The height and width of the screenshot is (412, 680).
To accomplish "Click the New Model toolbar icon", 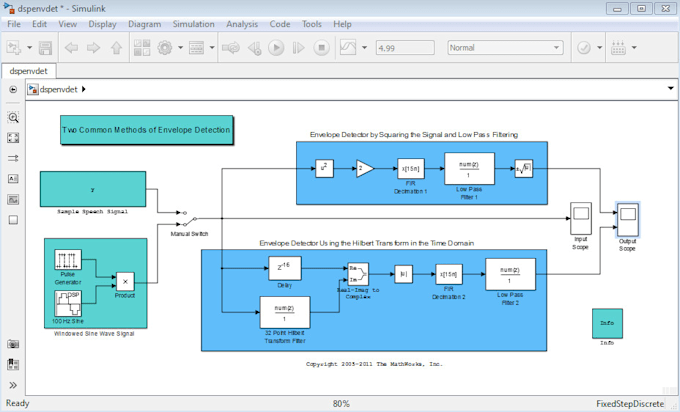I will point(13,48).
